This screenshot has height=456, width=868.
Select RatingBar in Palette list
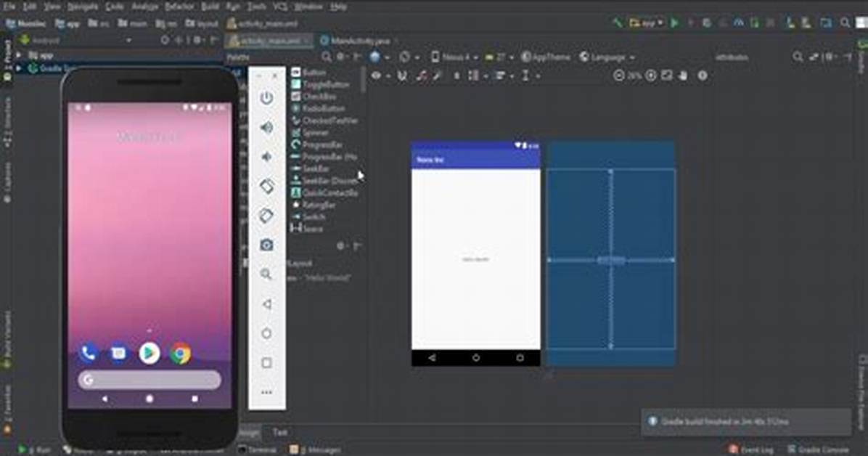pos(314,205)
